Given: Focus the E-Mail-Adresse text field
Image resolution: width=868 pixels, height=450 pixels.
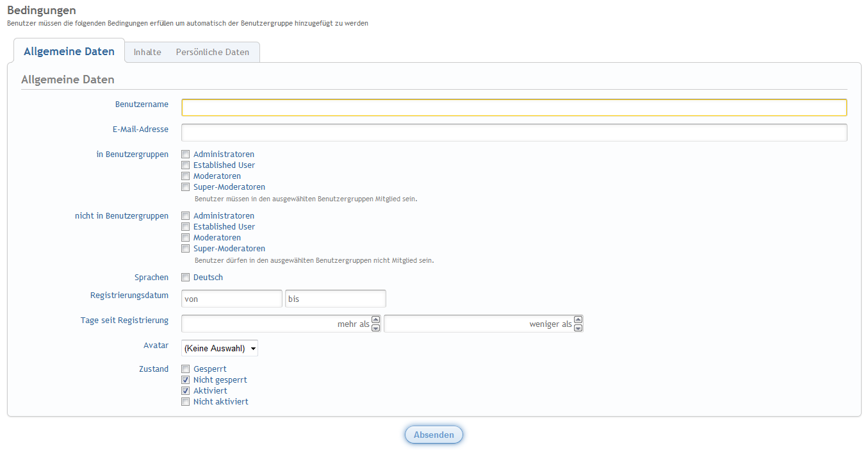Looking at the screenshot, I should (514, 133).
